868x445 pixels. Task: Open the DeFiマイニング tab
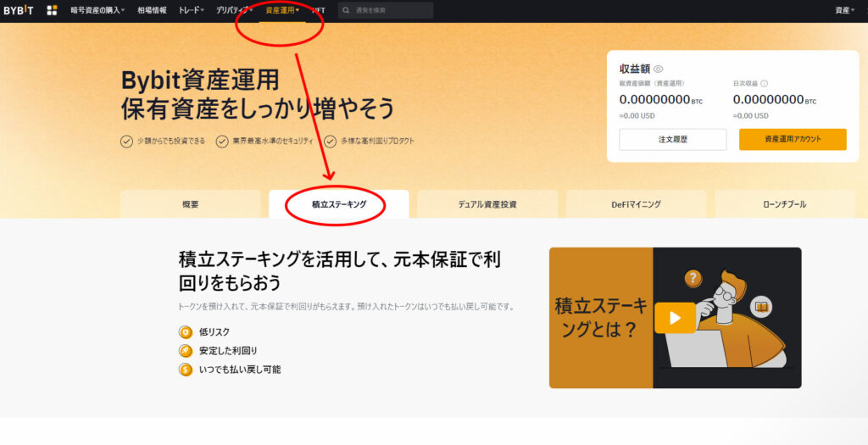pyautogui.click(x=636, y=204)
